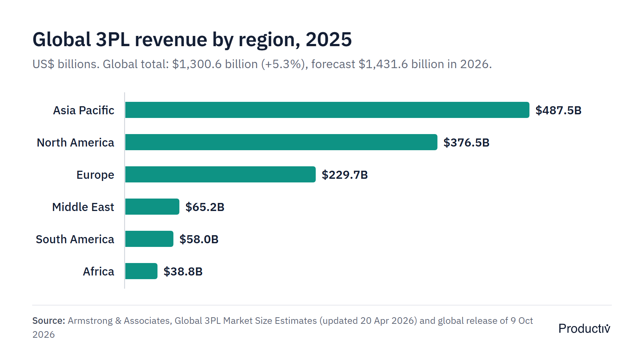Click the Productiv logo
This screenshot has height=359, width=644.
point(584,328)
